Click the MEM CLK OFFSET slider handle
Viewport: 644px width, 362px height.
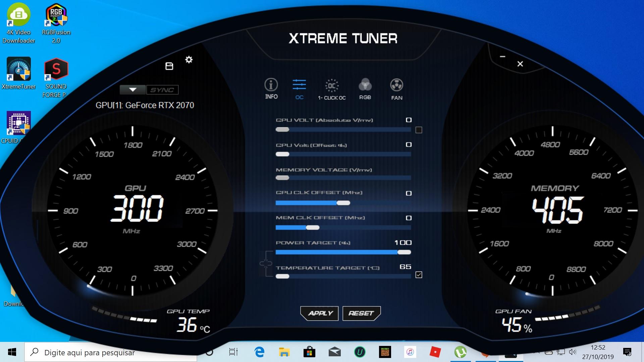(x=313, y=228)
